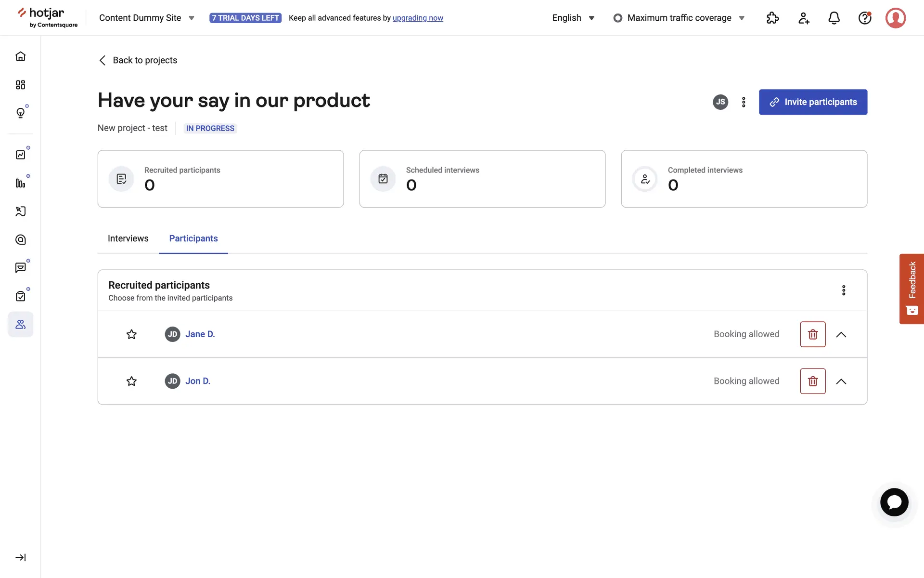Open Recruited participants three-dot menu

coord(844,290)
